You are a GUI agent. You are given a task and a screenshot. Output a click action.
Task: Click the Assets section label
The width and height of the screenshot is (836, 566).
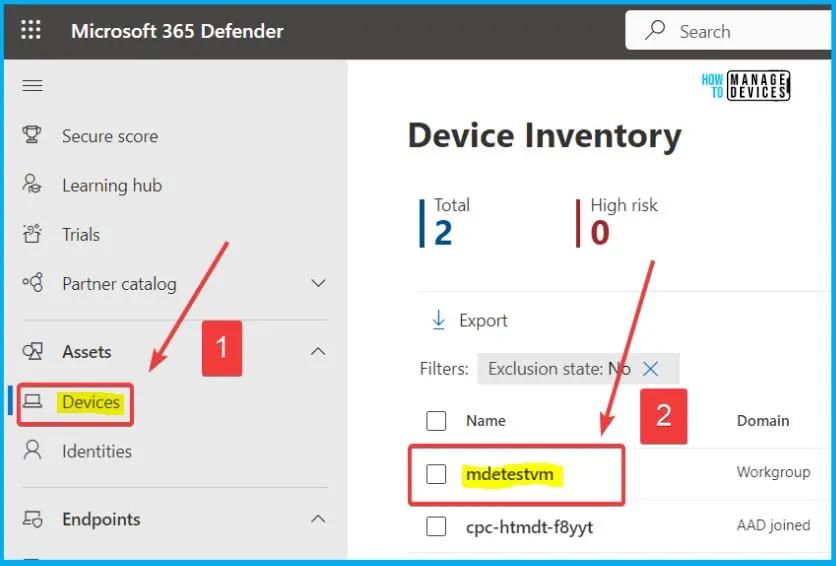click(87, 352)
